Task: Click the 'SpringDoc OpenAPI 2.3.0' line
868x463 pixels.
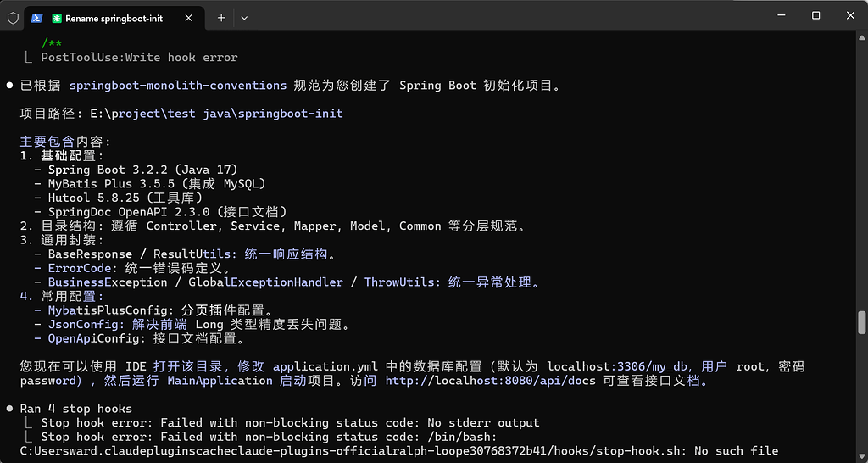Action: (160, 212)
